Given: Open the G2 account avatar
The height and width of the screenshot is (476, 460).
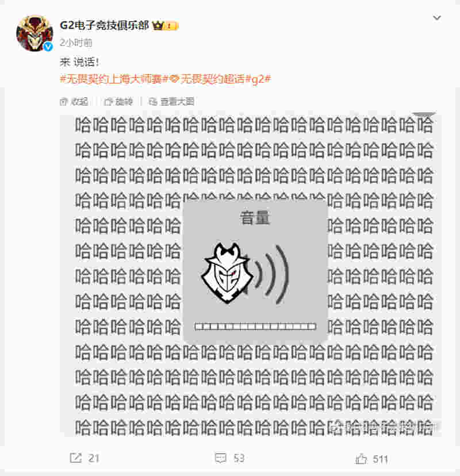Looking at the screenshot, I should (34, 33).
